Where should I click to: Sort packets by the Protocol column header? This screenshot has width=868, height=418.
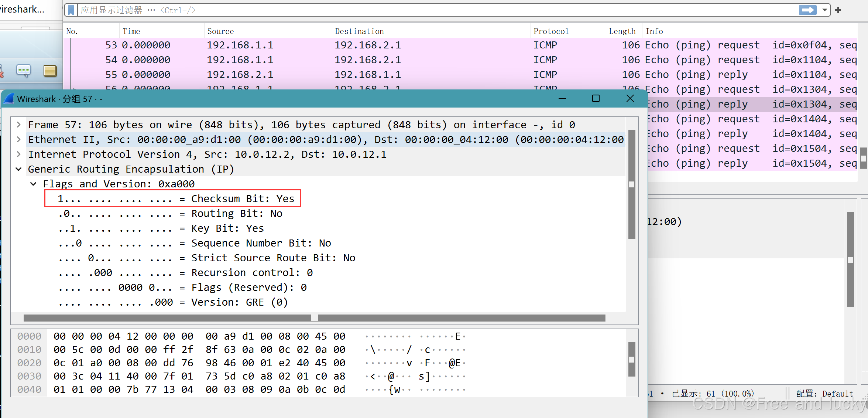pos(551,31)
